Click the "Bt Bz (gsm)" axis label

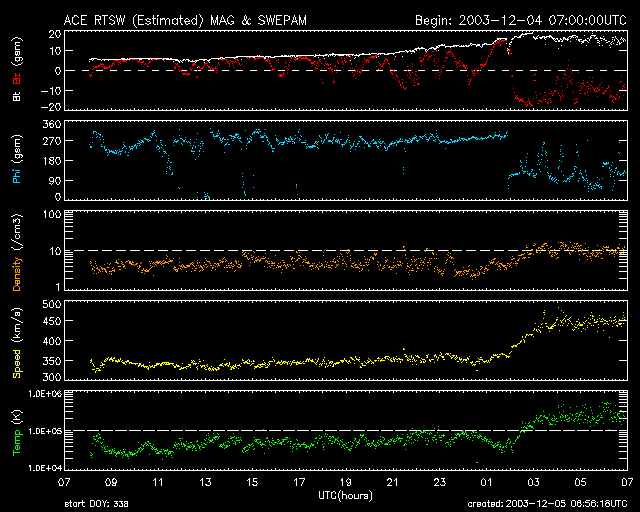[17, 69]
